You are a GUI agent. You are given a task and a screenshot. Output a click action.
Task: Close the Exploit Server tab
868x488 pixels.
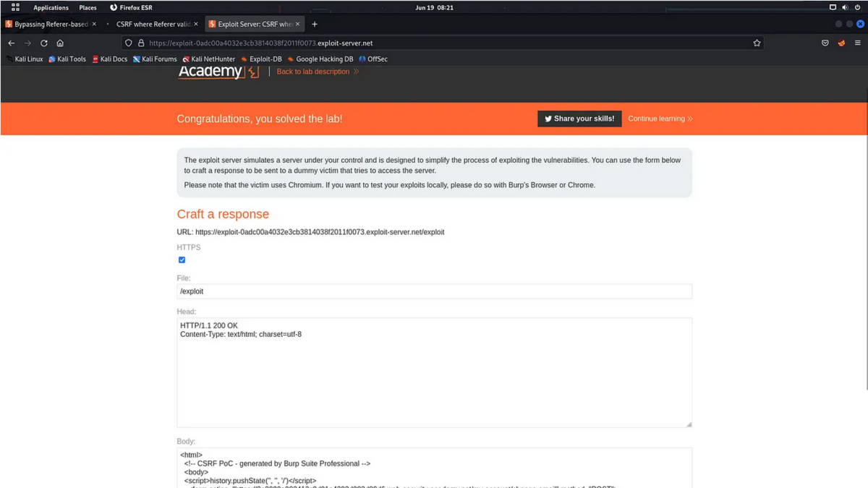point(297,24)
